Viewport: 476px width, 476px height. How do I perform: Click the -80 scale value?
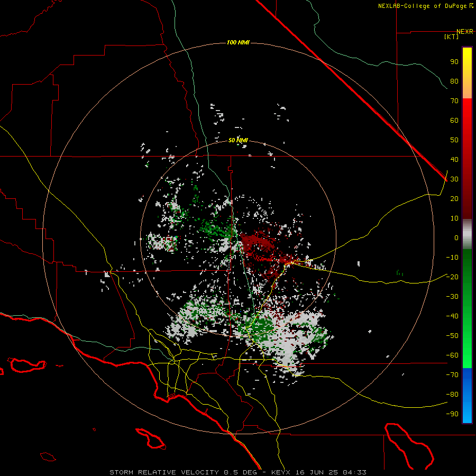[452, 395]
